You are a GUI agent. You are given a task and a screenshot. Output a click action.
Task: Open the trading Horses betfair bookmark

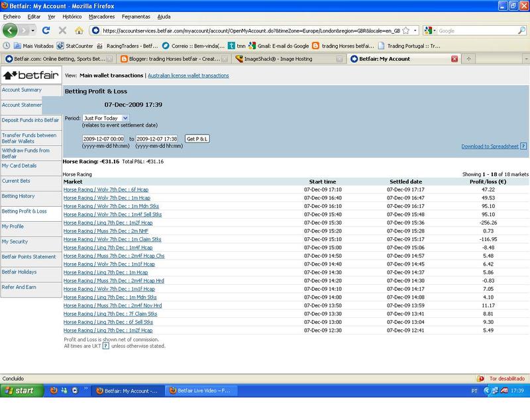pos(343,46)
